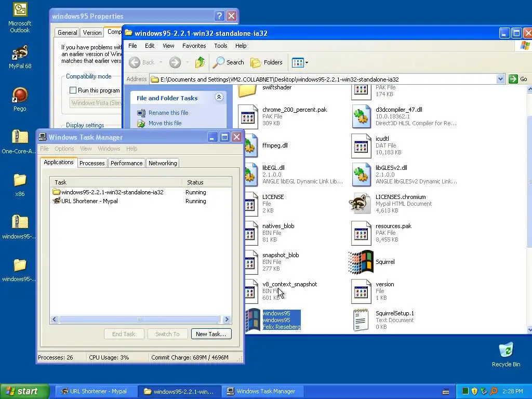Select the windows95-2.2.1 task row in Task Manager
The image size is (532, 399).
coord(140,192)
